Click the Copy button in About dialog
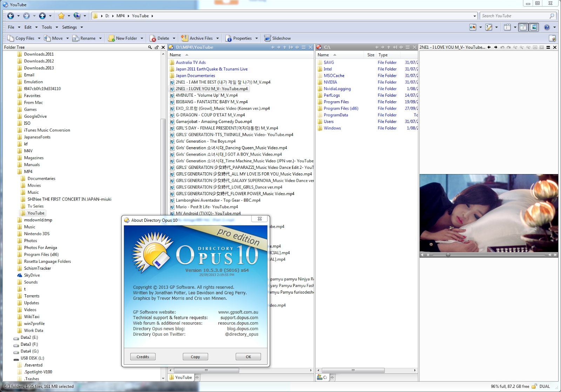This screenshot has width=561, height=392. pos(195,357)
